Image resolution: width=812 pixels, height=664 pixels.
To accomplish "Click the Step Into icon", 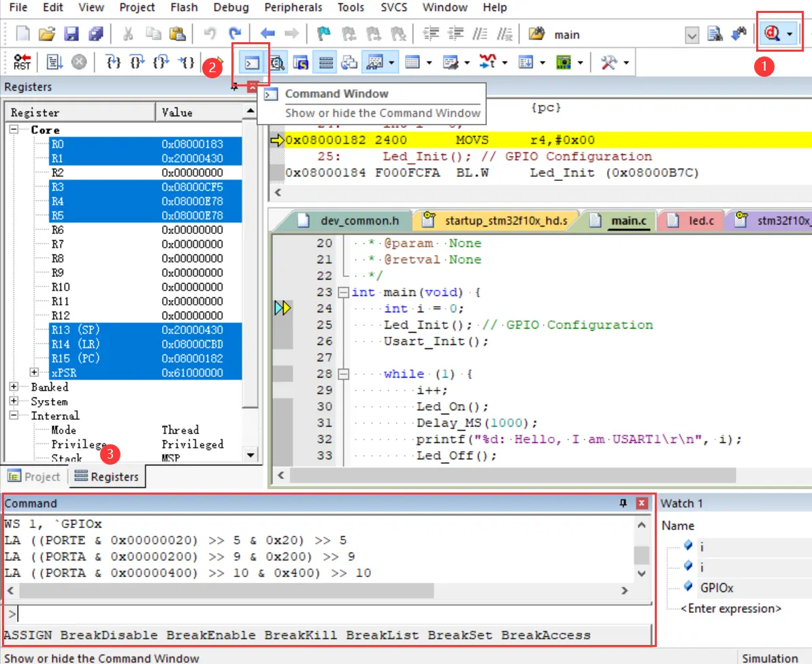I will coord(114,63).
